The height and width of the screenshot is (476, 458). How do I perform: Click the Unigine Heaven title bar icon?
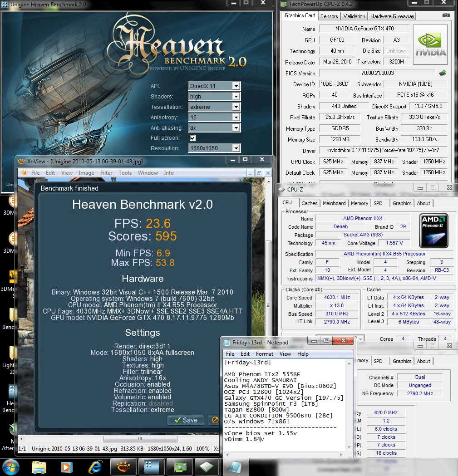[x=4, y=5]
